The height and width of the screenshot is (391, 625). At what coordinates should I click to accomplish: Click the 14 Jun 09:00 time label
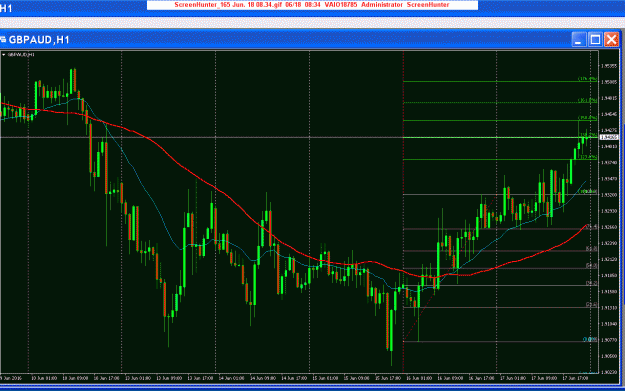tap(263, 378)
